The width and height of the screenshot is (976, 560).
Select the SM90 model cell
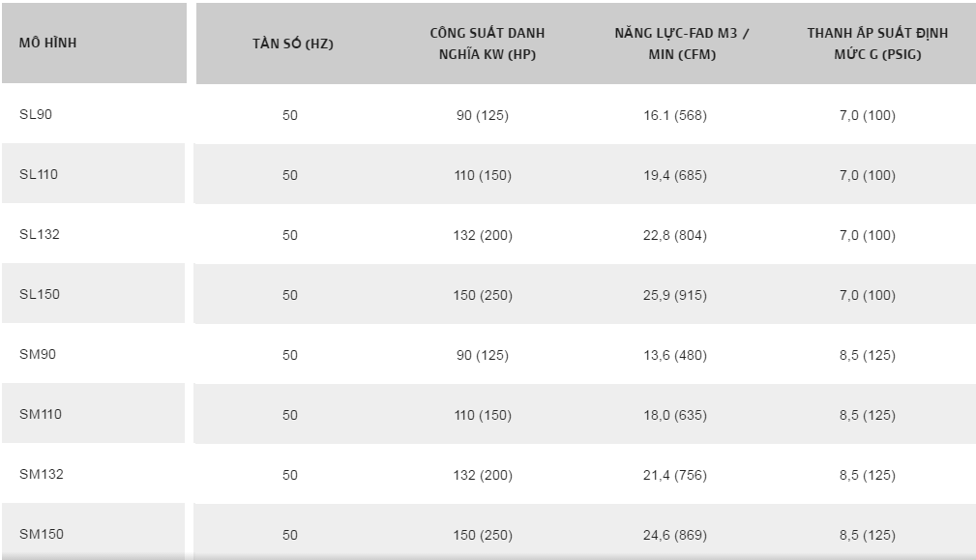pyautogui.click(x=38, y=354)
